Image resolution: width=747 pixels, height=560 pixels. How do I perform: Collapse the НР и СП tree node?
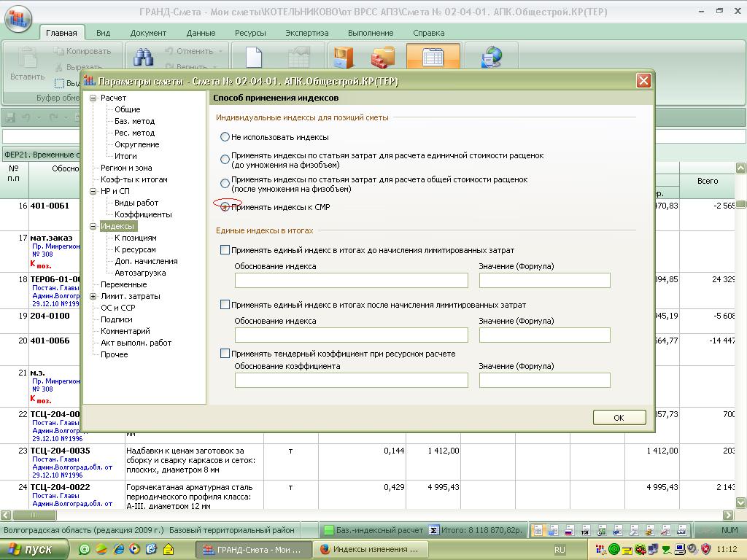click(x=93, y=192)
